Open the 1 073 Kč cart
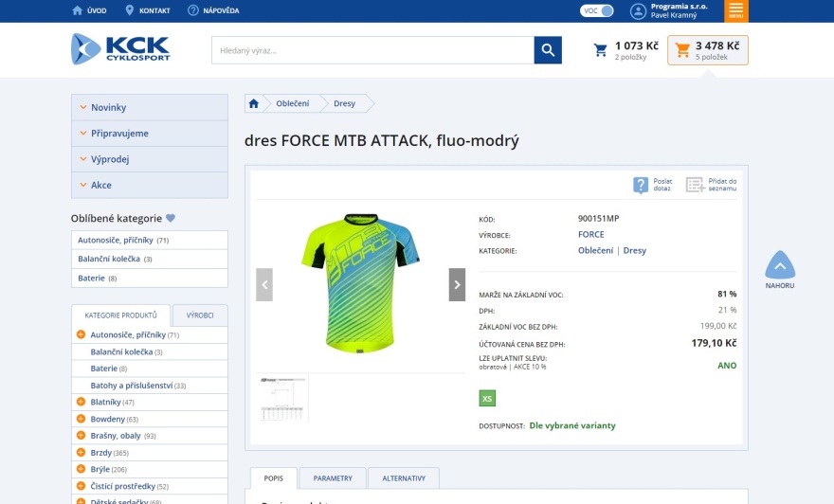 [626, 50]
